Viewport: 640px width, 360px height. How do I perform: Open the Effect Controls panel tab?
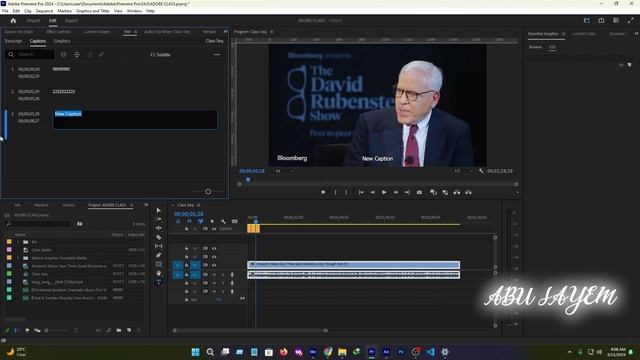pyautogui.click(x=58, y=31)
